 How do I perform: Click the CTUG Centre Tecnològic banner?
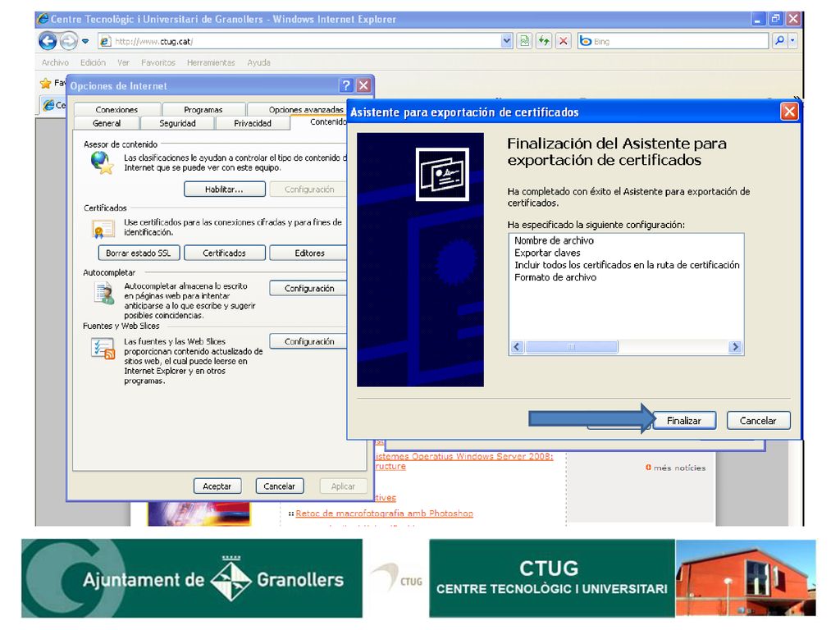(x=552, y=578)
